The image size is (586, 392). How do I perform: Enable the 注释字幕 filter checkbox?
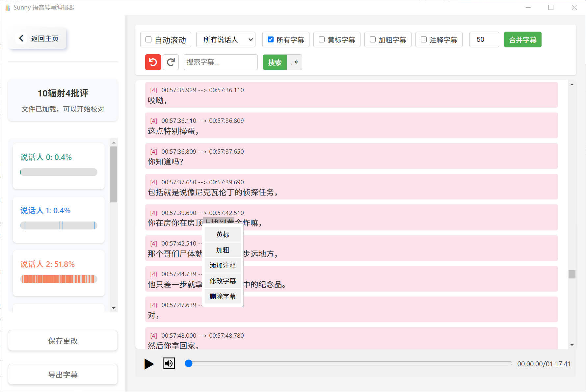pos(423,39)
